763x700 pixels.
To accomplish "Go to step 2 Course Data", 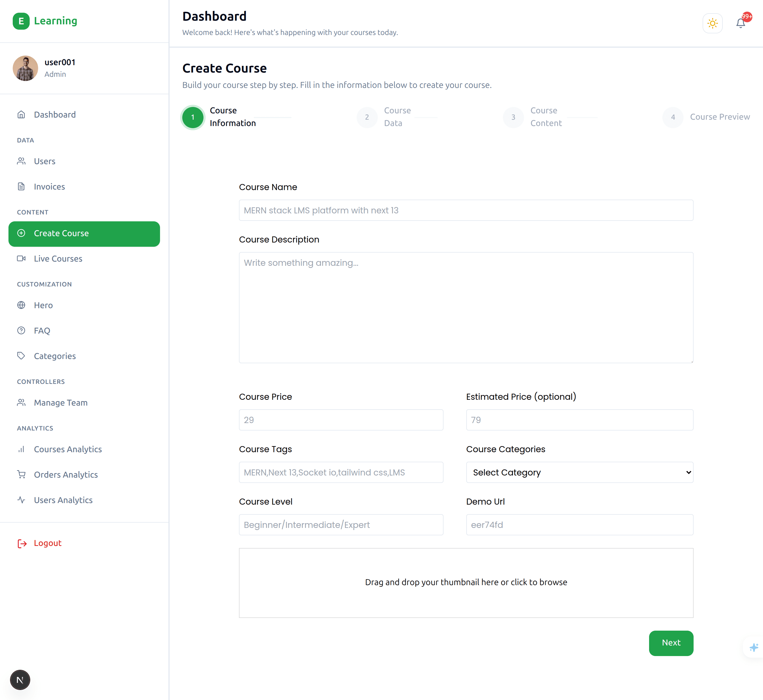I will (367, 117).
